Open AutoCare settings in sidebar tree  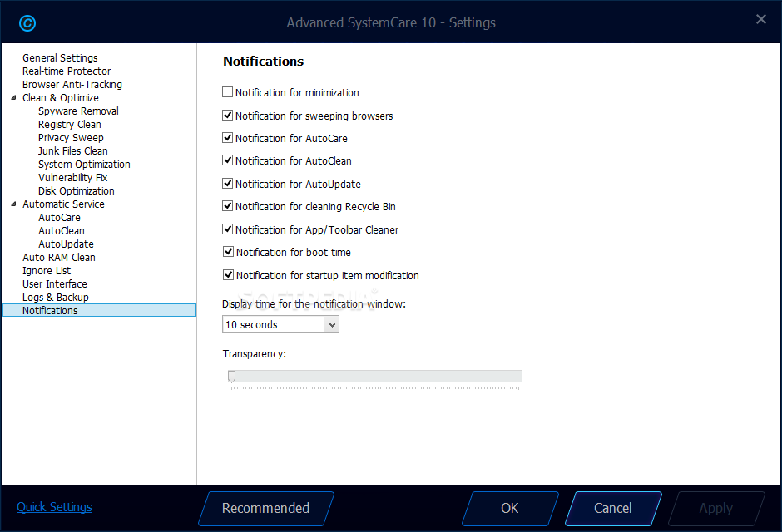coord(59,217)
